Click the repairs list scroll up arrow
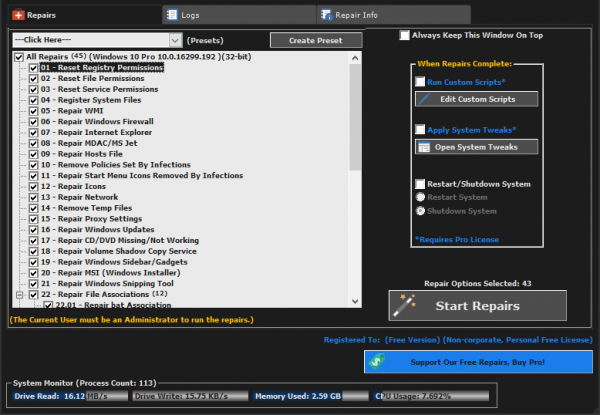 coord(355,58)
